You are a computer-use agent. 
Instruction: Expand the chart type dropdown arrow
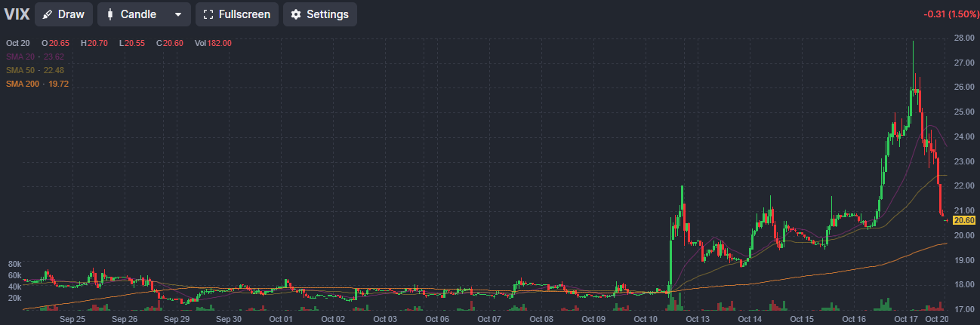[x=177, y=14]
